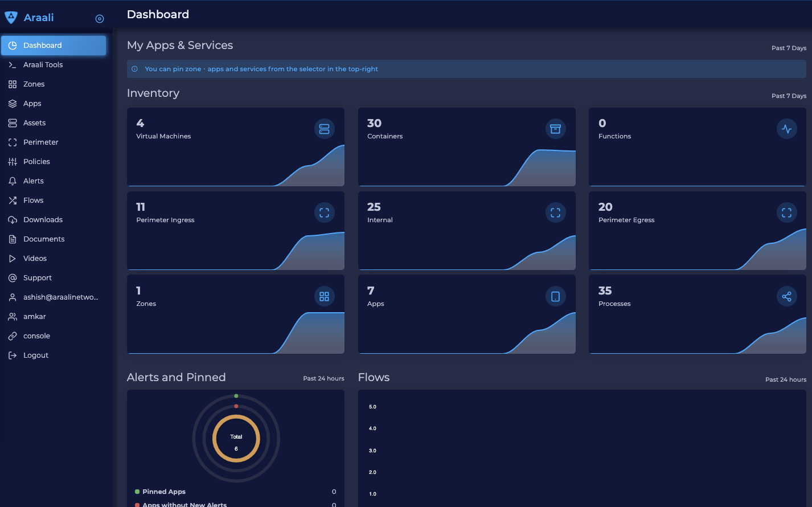Click the Perimeter brackets icon in sidebar

tap(13, 142)
